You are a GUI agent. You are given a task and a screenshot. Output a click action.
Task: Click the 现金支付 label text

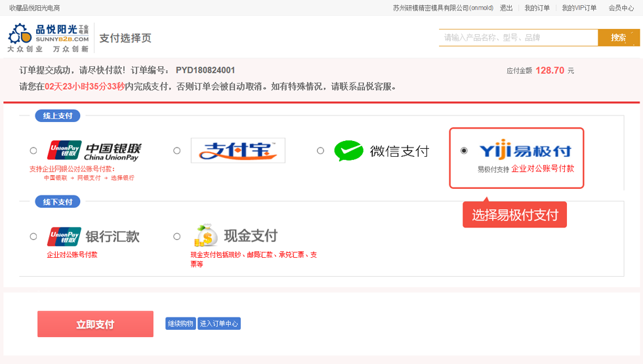pos(251,235)
